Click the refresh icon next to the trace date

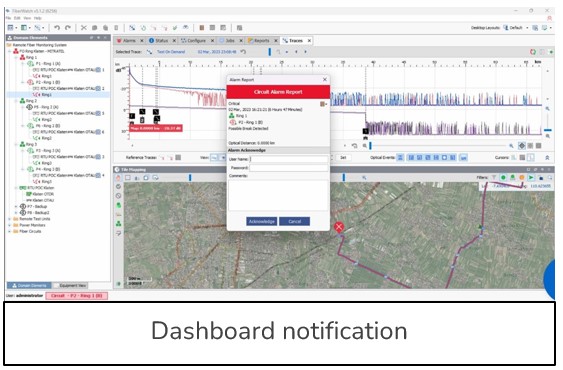click(x=243, y=52)
